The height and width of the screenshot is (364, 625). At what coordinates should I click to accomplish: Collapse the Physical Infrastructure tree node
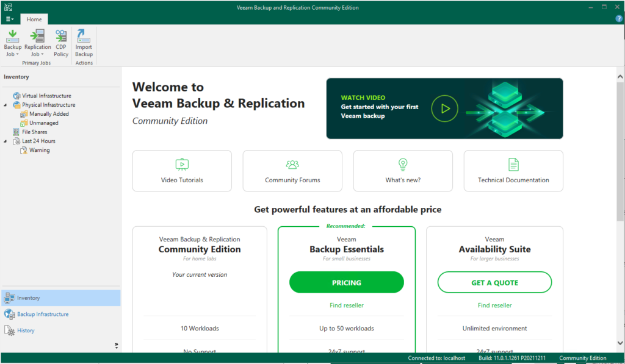click(5, 105)
